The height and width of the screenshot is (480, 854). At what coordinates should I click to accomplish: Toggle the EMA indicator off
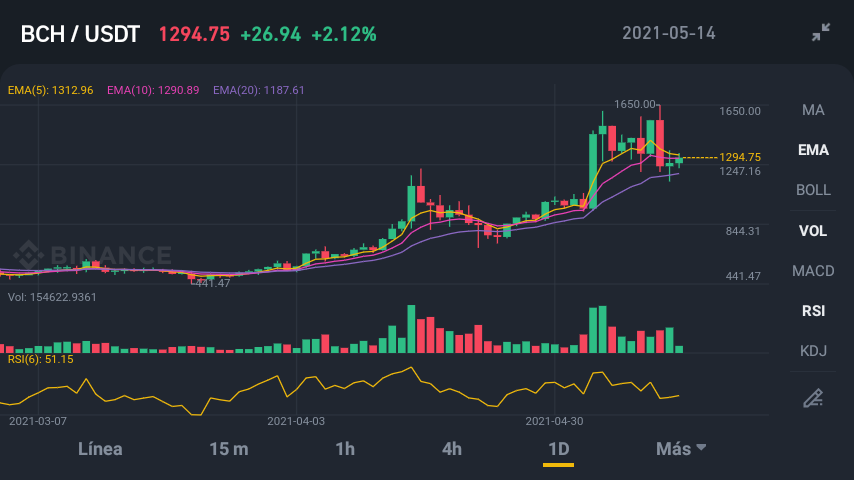click(x=813, y=150)
